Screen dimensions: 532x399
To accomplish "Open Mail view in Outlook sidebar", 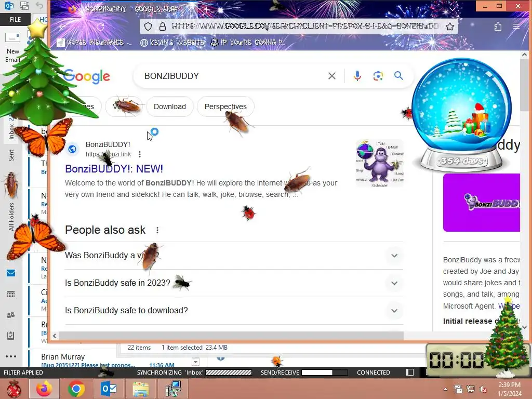I will pyautogui.click(x=11, y=273).
